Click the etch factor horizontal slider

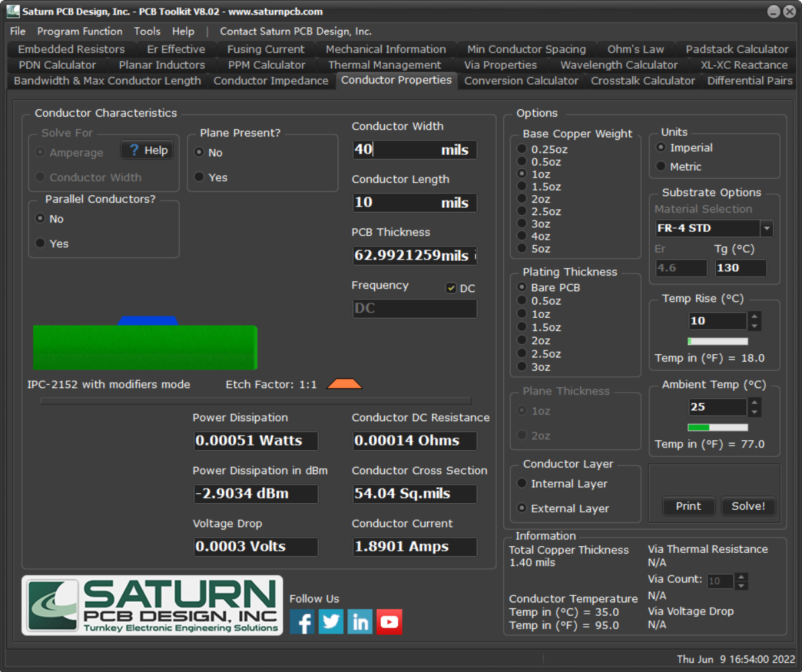(256, 401)
